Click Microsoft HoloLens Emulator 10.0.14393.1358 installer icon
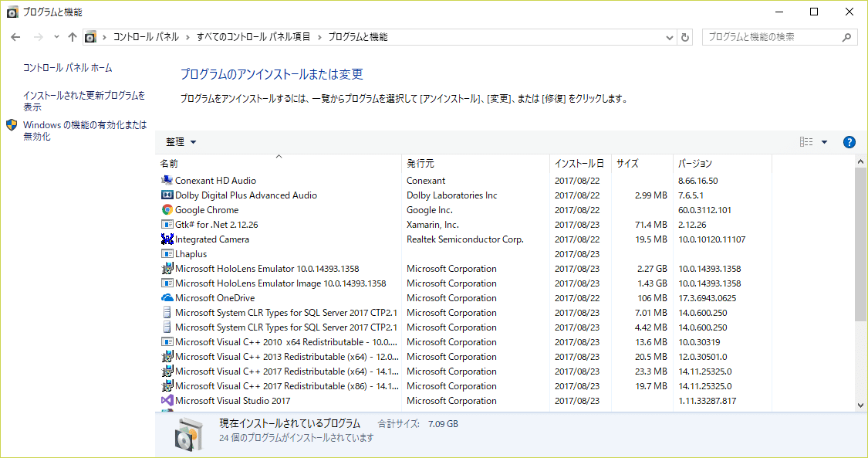Viewport: 868px width, 458px height. (167, 269)
